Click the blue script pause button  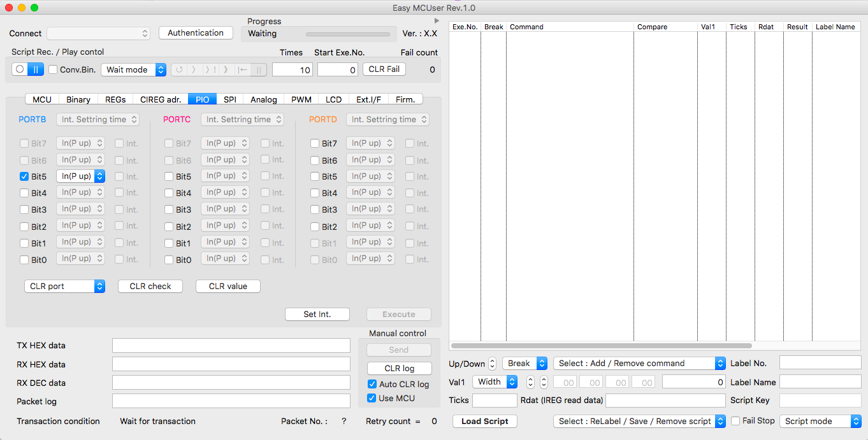[36, 69]
